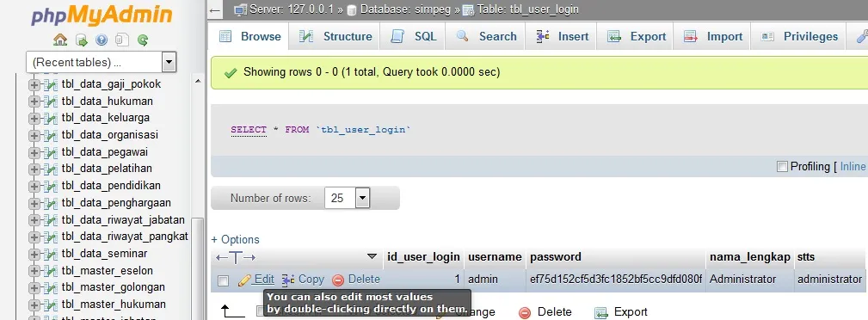Click table icon of tbl_data_penghargaan
Image resolution: width=868 pixels, height=320 pixels.
(x=51, y=203)
